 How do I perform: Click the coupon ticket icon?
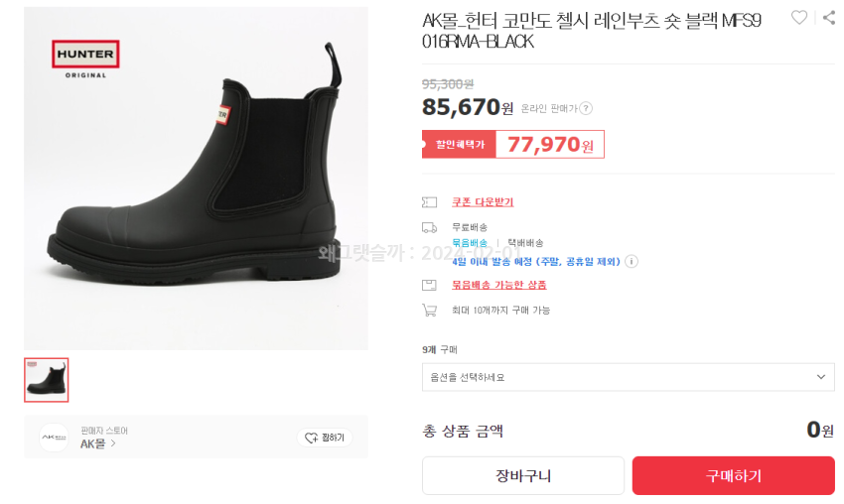429,202
